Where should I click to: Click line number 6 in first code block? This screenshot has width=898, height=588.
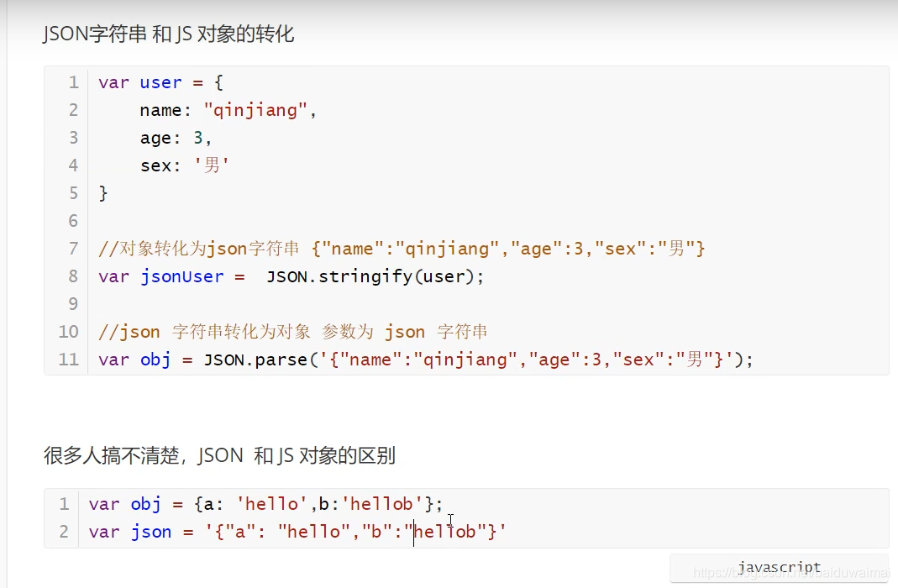[x=73, y=221]
